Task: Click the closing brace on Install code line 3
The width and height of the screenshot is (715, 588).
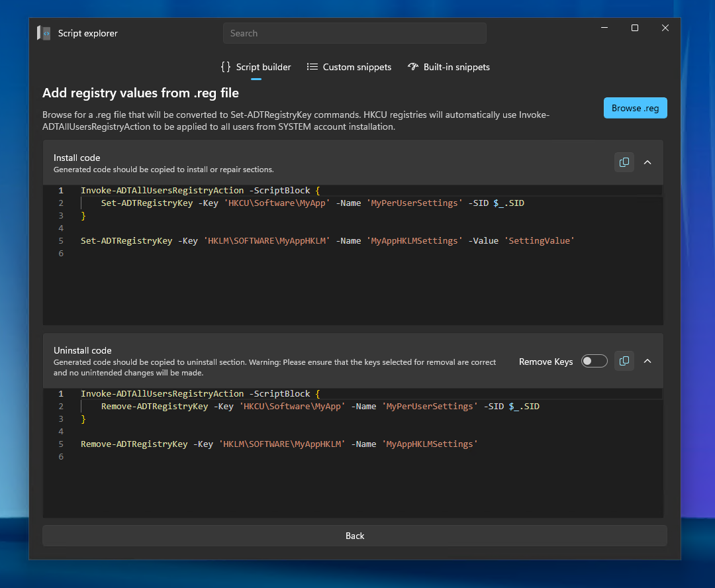Action: [x=83, y=216]
